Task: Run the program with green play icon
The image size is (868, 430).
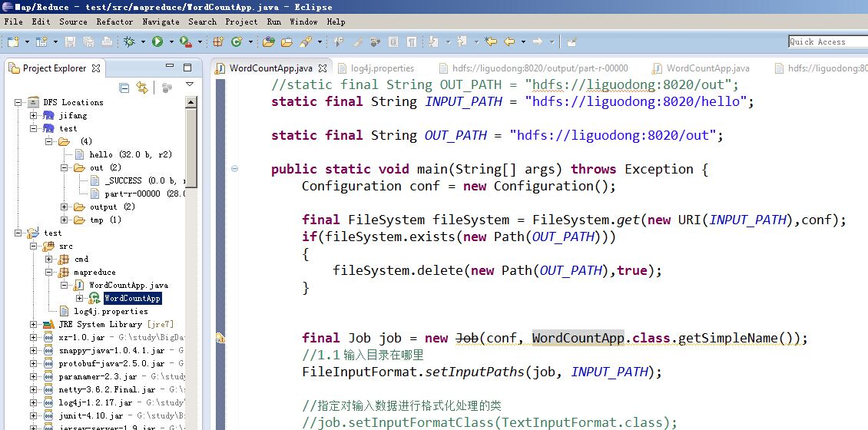Action: point(157,41)
